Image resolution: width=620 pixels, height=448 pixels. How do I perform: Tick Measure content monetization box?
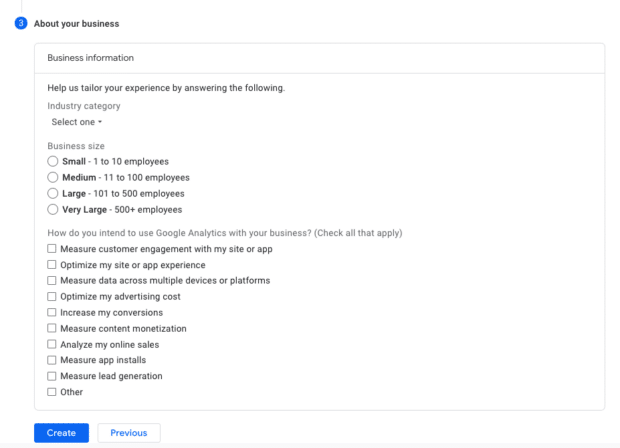pyautogui.click(x=52, y=329)
